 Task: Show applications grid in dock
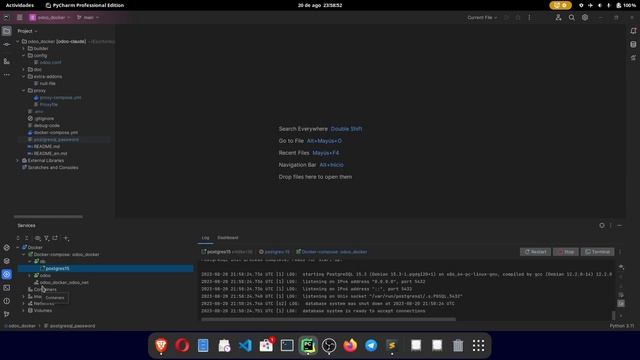[478, 345]
